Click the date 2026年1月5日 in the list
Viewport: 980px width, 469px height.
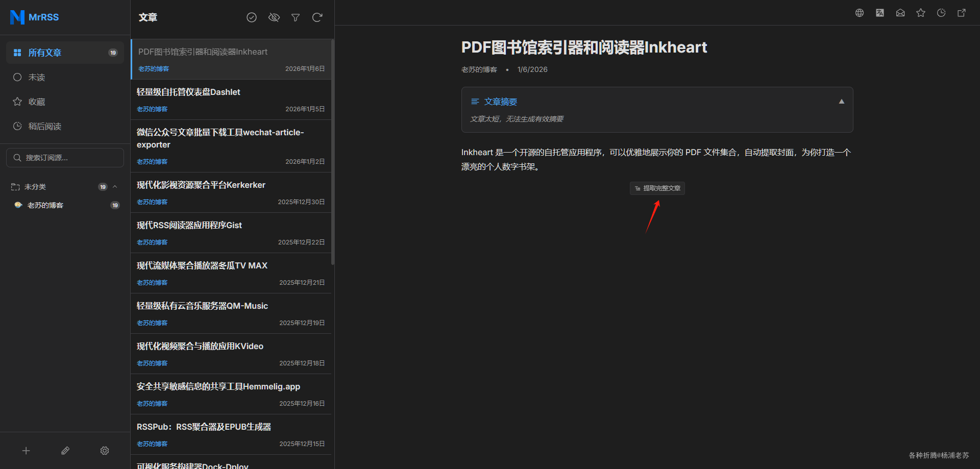point(305,109)
